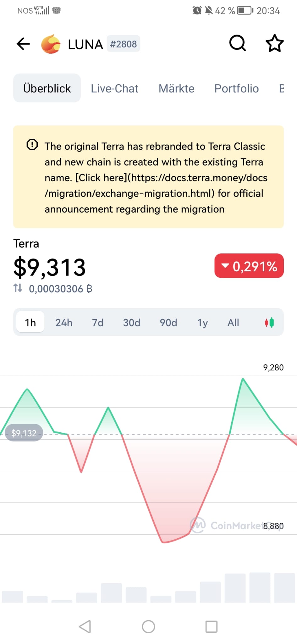Tap the #2808 rank badge

coord(123,44)
